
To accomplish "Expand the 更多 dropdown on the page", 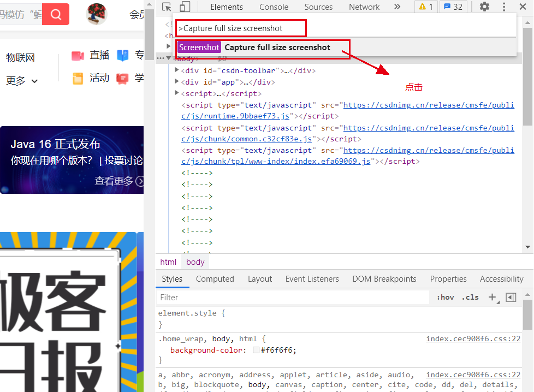I will click(22, 81).
